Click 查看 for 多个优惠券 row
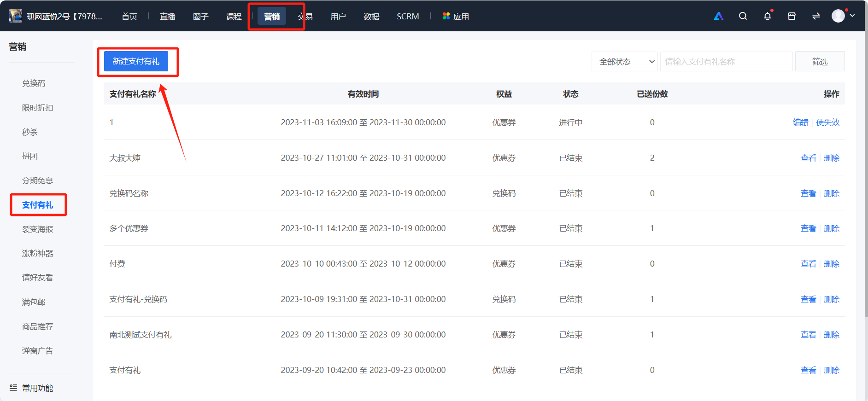 [809, 228]
